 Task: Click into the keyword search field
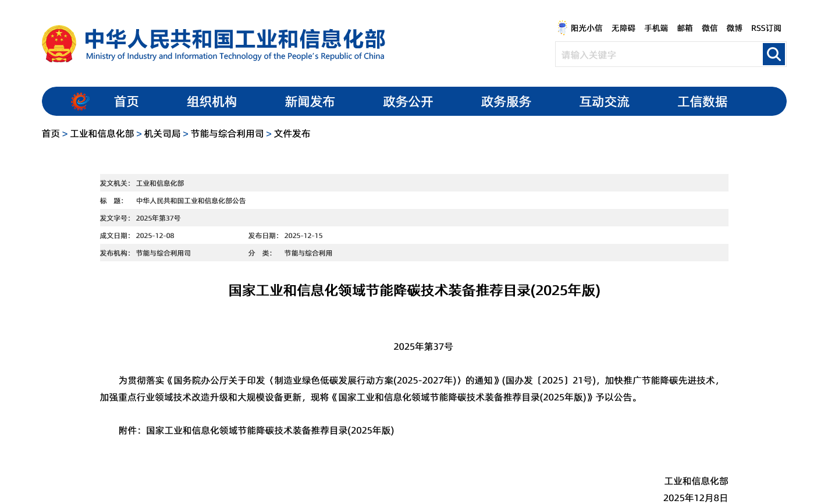pos(659,55)
